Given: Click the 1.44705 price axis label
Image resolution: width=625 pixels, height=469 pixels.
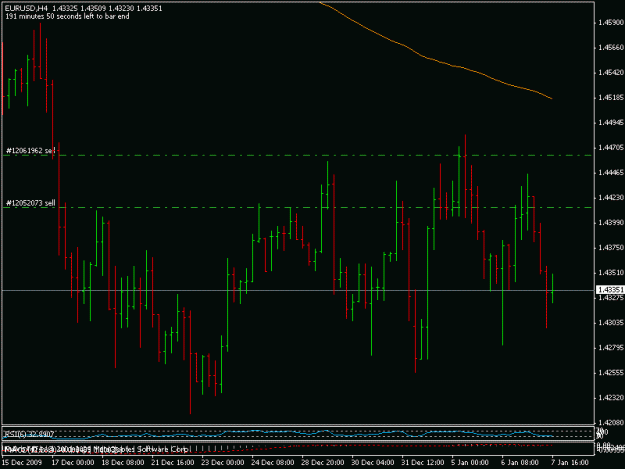Looking at the screenshot, I should (611, 148).
